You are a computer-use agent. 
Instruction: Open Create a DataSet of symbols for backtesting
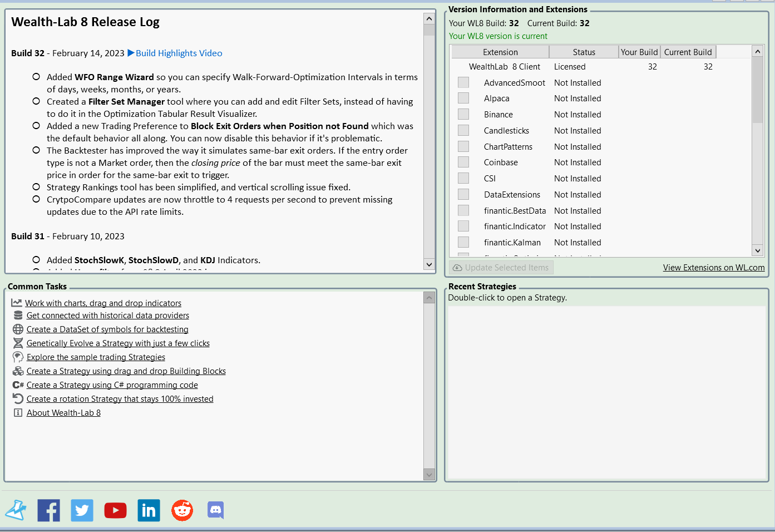click(107, 329)
